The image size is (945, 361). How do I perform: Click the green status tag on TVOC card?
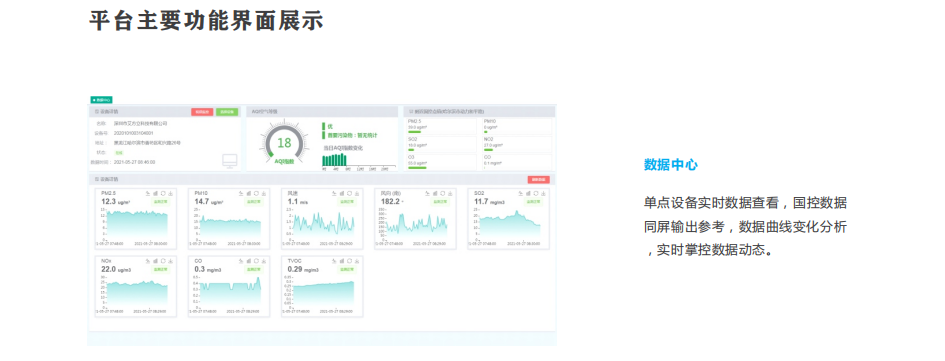[x=348, y=269]
